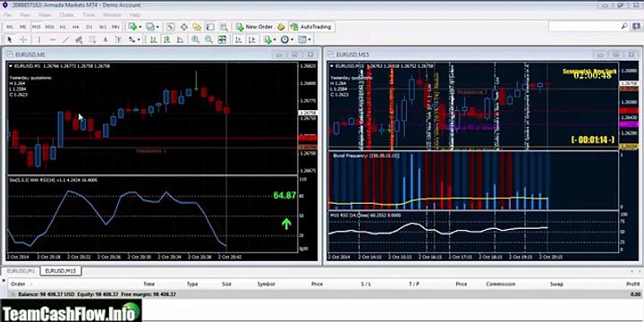Screen dimensions: 644x322
Task: Switch to EURUSD,M1 chart tab
Action: 21,271
